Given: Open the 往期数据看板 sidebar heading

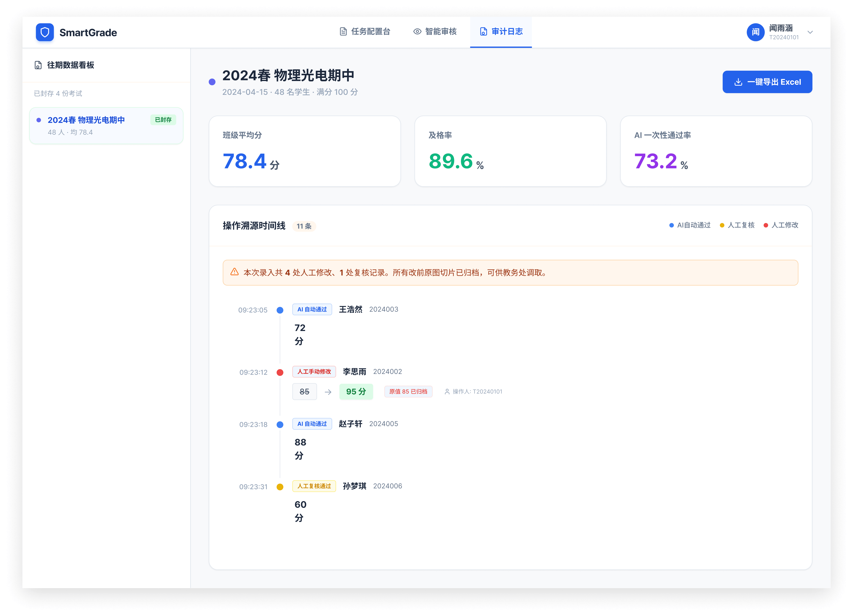Looking at the screenshot, I should (70, 65).
